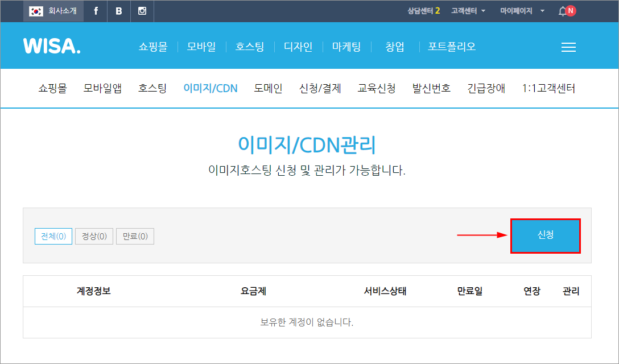
Task: Switch to 긴급장애 sub-menu tab
Action: coord(486,88)
